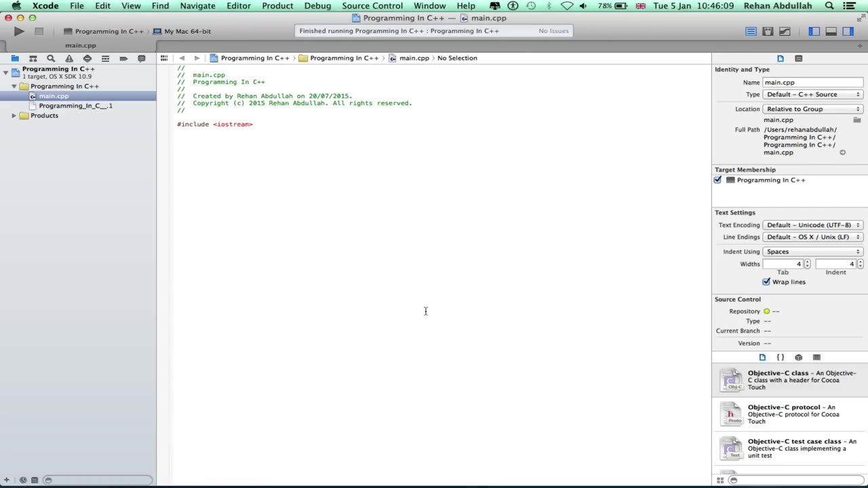This screenshot has height=488, width=868.
Task: Open the Location Relative to Group dropdown
Action: pyautogui.click(x=812, y=109)
